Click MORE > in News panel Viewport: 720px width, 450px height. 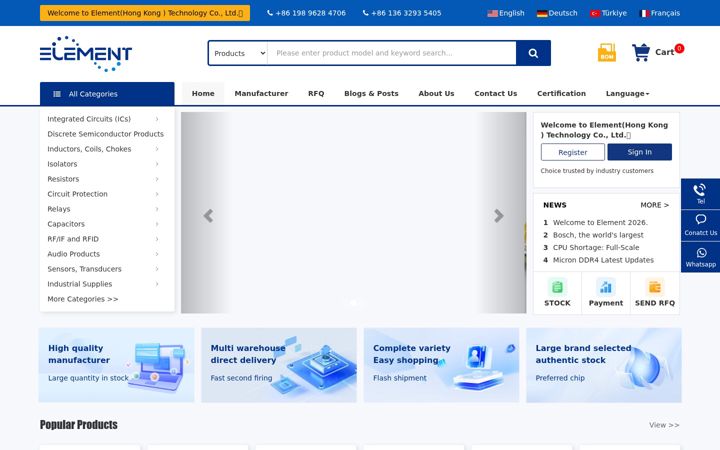(x=654, y=205)
